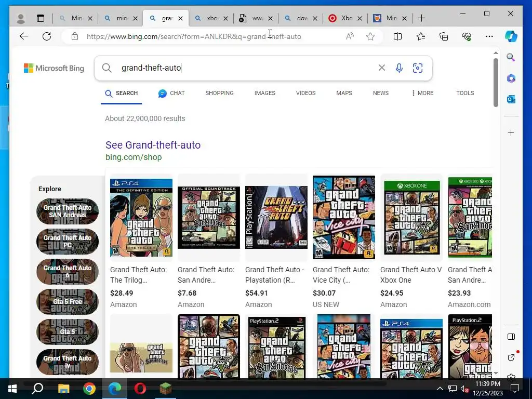Explore Grand Theft Auto PC
The image size is (532, 399).
pos(68,241)
